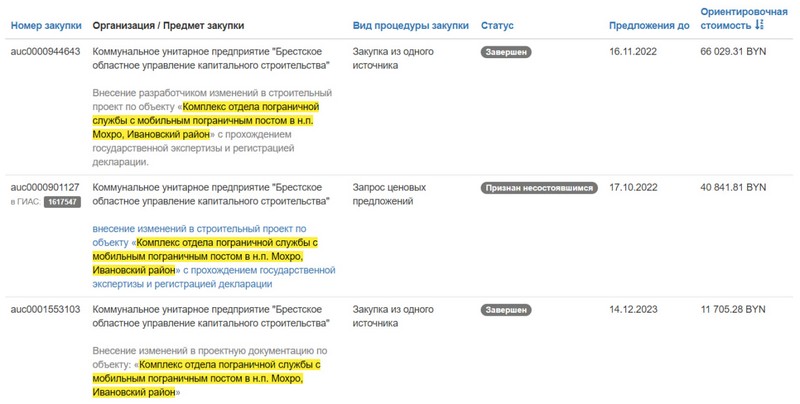Sort by Статус column header
The image size is (800, 404).
point(497,24)
